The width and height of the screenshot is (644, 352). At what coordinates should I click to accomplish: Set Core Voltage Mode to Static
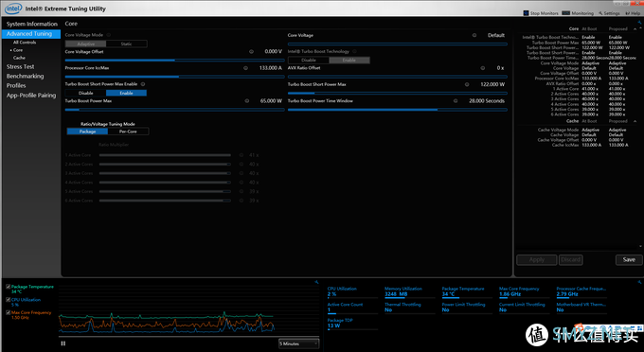coord(126,44)
